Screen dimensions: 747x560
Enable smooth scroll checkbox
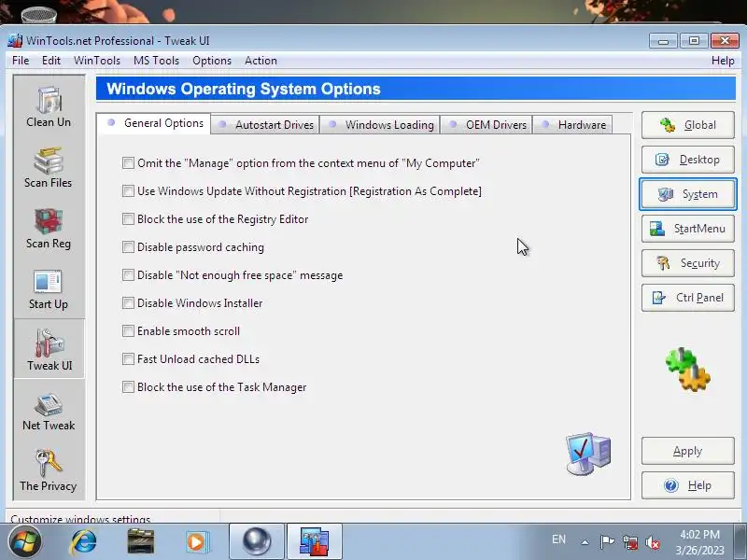[x=128, y=331]
